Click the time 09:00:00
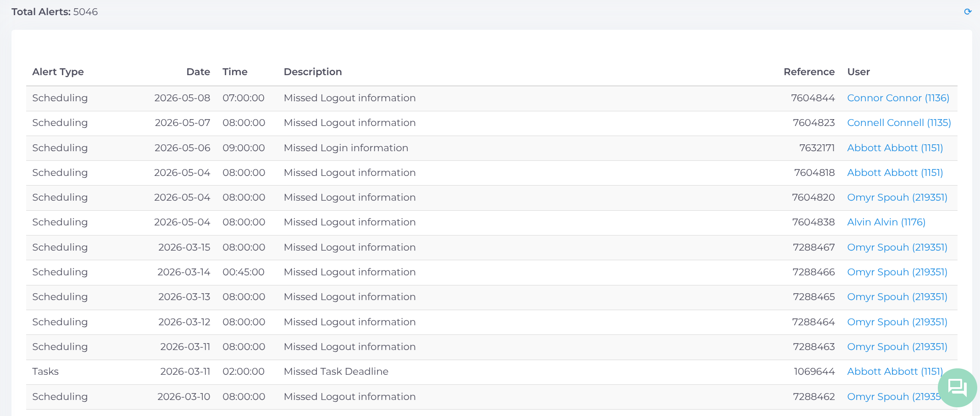Screen dimensions: 980x416 click(244, 148)
